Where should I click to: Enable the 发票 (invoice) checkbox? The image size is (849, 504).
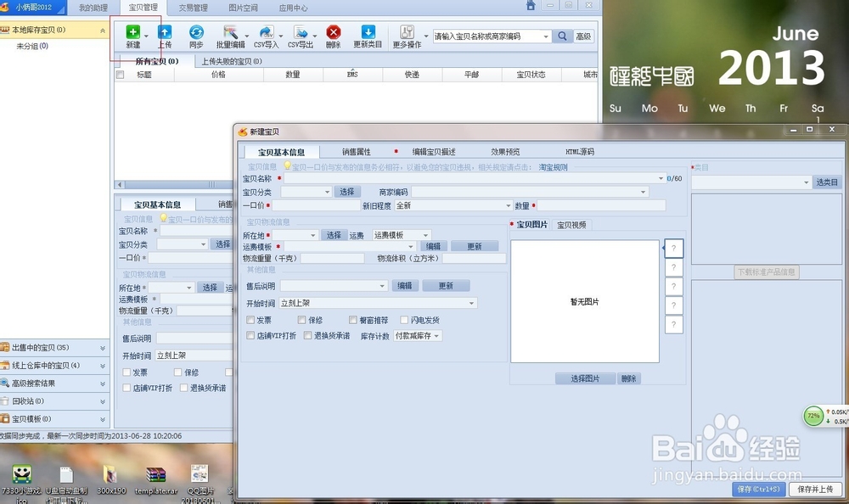(250, 320)
